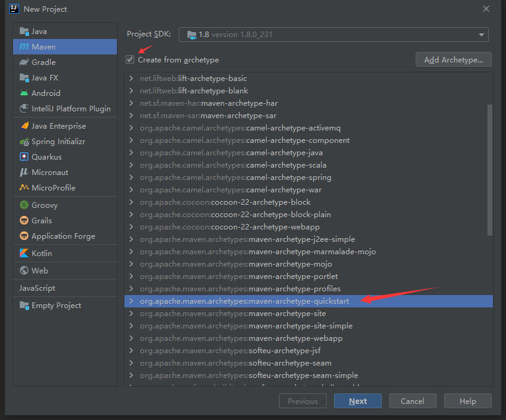Toggle Create from archetype checkbox
Viewport: 506px width, 420px height.
click(130, 59)
